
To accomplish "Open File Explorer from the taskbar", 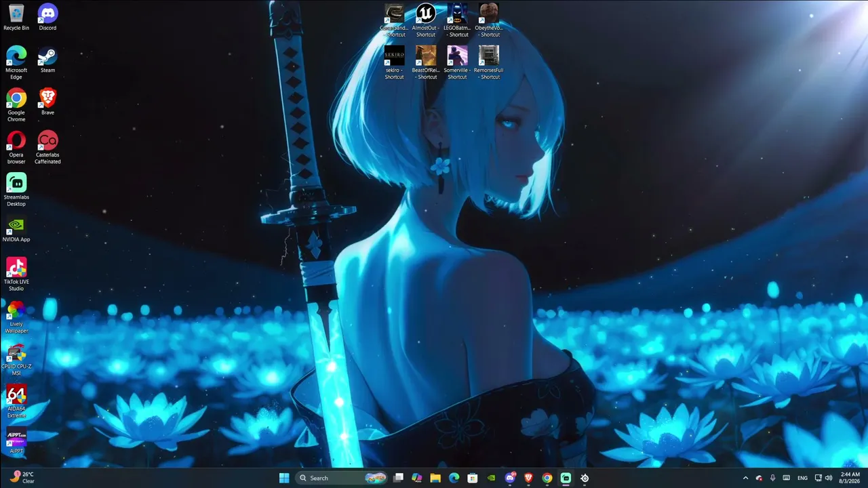I will point(435,478).
